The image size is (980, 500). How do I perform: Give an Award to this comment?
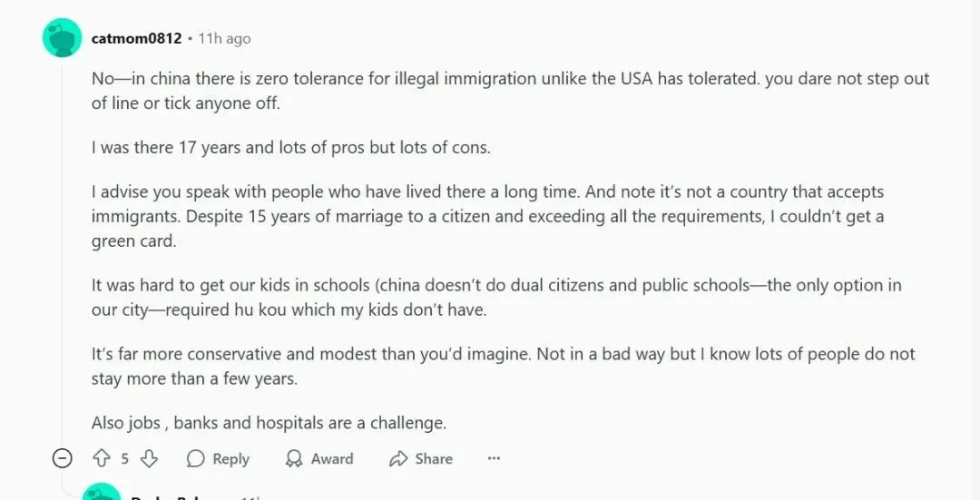(318, 458)
